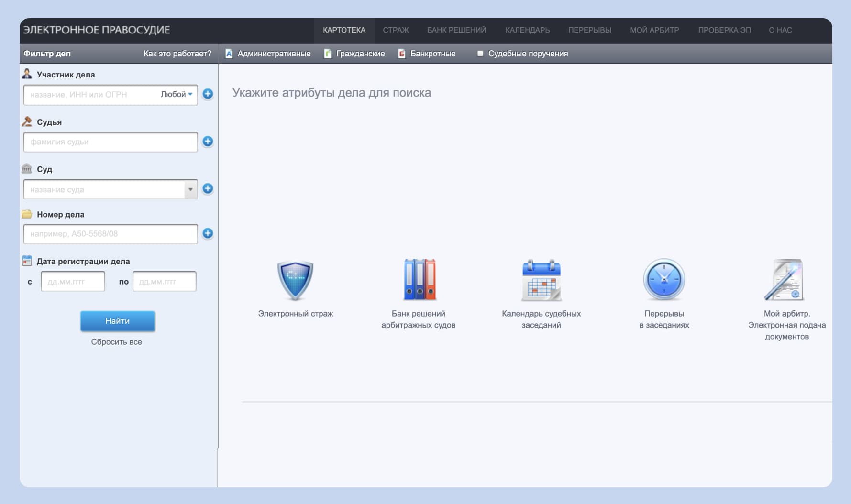Add another court with the plus icon

click(x=208, y=189)
